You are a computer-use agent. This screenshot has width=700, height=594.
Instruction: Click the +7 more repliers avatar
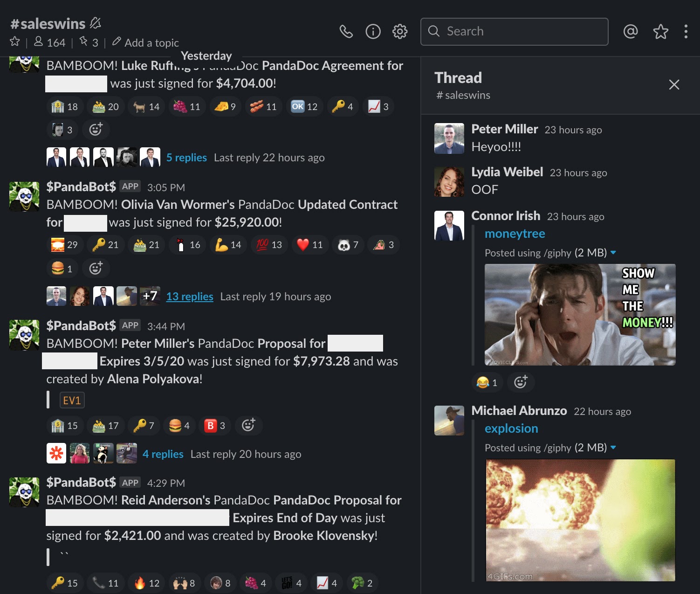click(150, 296)
